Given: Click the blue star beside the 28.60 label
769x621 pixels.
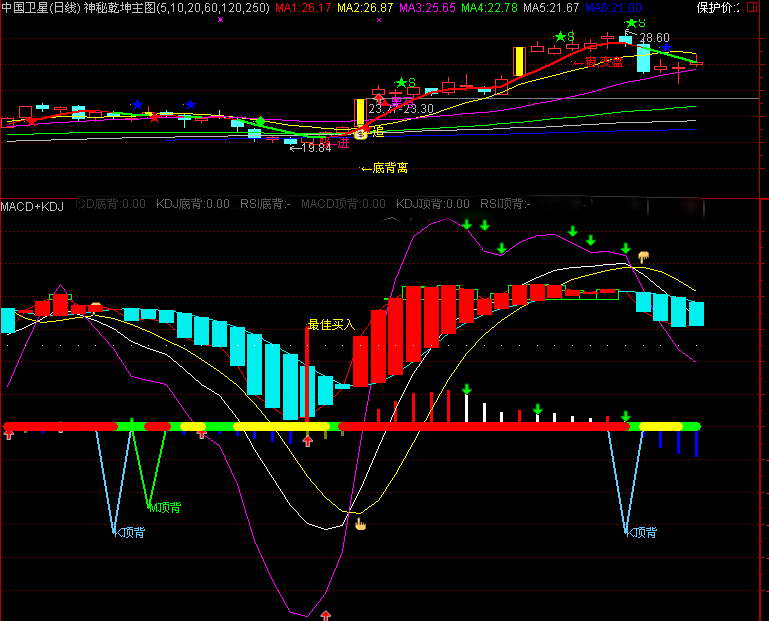Looking at the screenshot, I should click(666, 48).
